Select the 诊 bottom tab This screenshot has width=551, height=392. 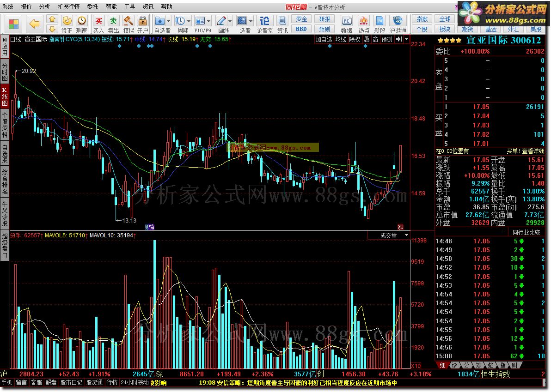point(454,365)
